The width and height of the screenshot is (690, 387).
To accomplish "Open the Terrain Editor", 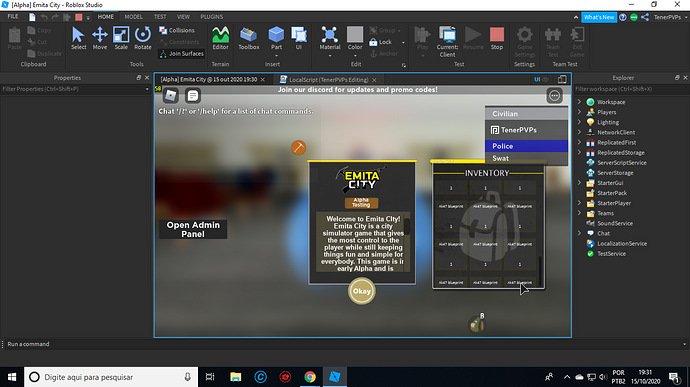I will click(220, 38).
